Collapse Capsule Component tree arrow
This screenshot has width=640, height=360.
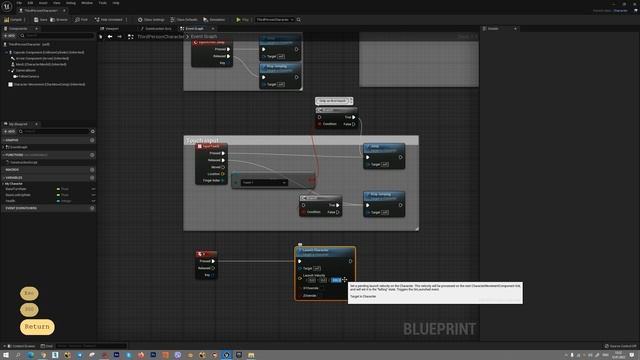[7, 53]
